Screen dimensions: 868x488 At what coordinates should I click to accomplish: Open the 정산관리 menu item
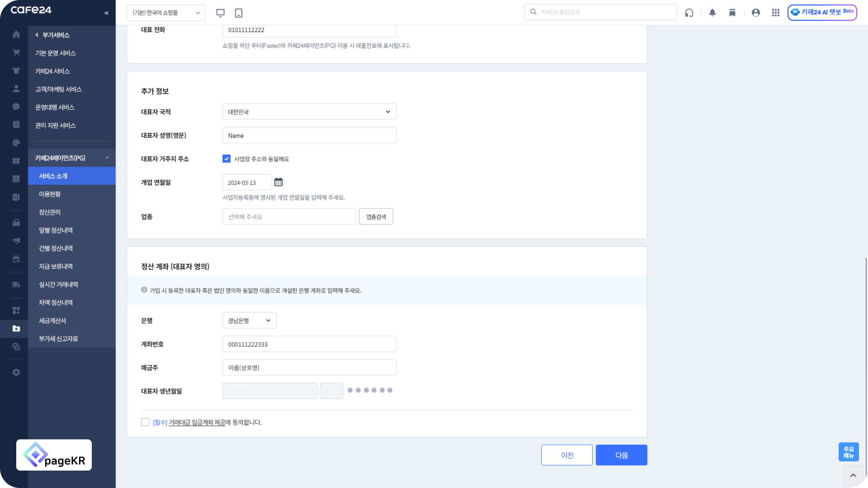point(50,212)
